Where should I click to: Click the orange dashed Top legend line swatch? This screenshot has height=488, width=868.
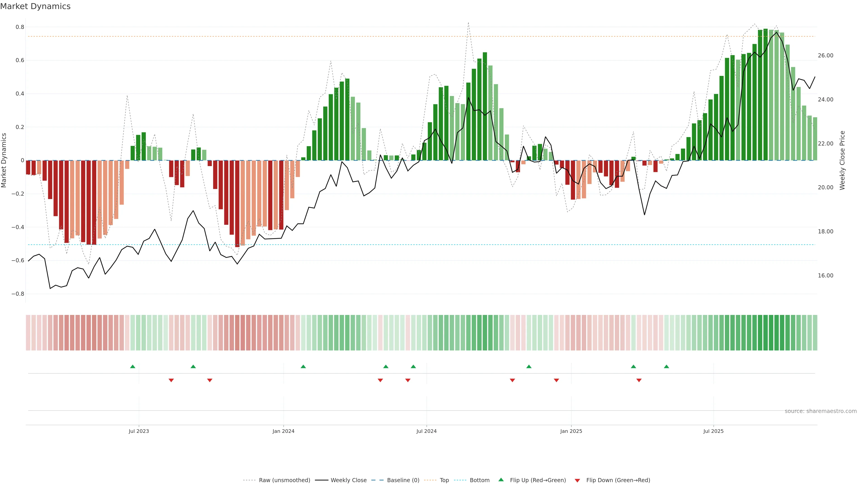coord(430,480)
